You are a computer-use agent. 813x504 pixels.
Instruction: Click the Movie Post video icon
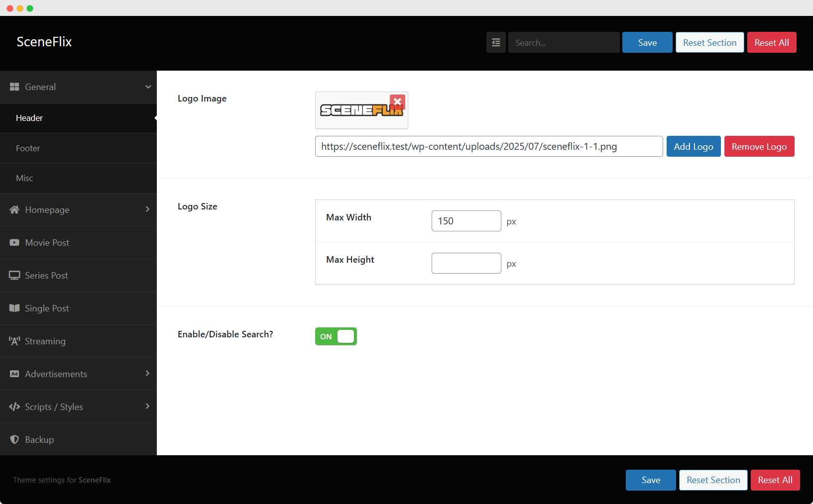pyautogui.click(x=14, y=242)
